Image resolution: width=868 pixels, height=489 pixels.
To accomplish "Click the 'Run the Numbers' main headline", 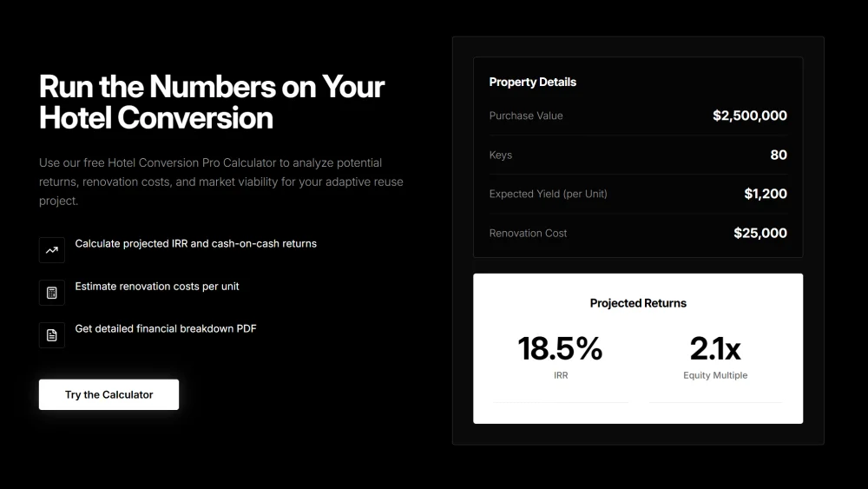I will pyautogui.click(x=212, y=102).
